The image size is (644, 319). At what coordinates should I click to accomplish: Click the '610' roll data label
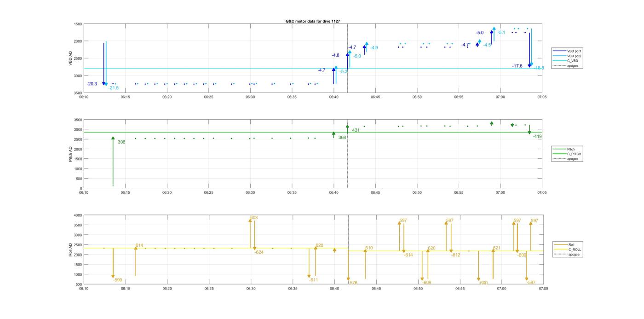pos(369,248)
